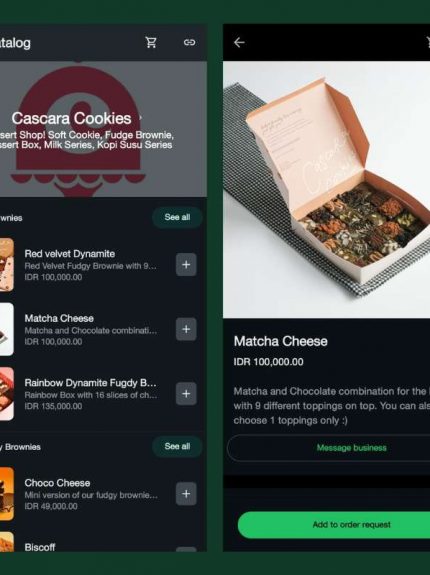Open Red velvet Dynamite product thumbnail

7,264
